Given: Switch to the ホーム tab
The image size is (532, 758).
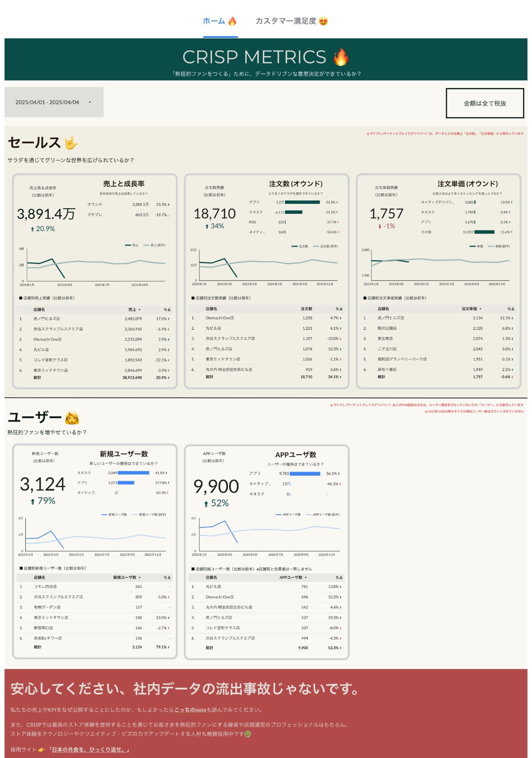Looking at the screenshot, I should (x=220, y=21).
